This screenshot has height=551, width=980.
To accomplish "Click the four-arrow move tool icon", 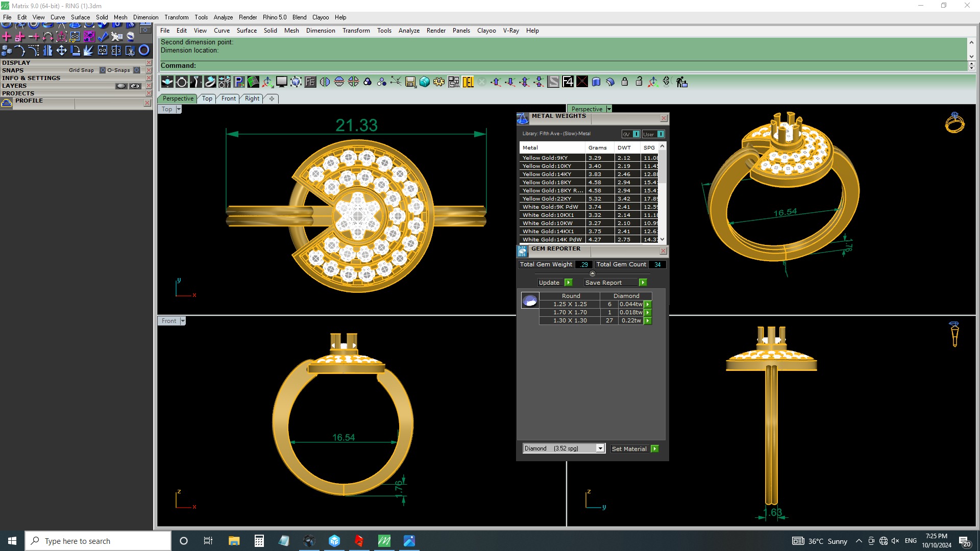I will (61, 50).
